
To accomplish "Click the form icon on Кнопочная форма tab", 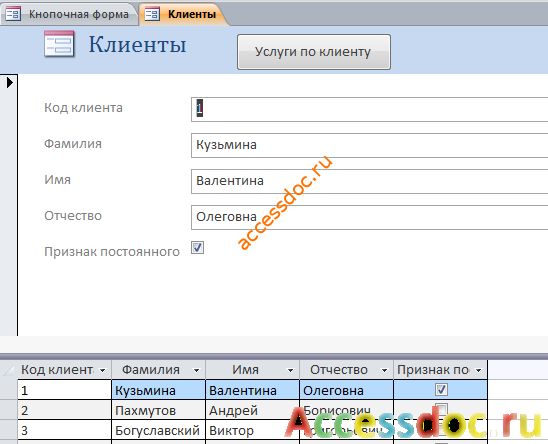I will tap(13, 14).
